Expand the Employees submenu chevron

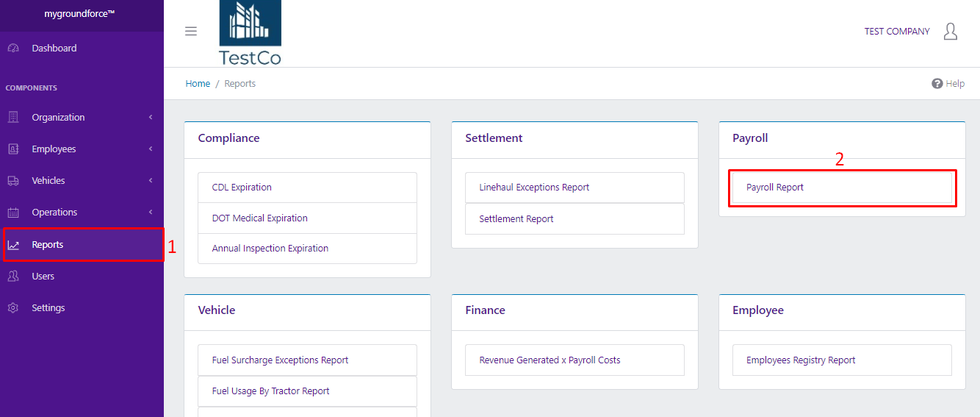(x=151, y=149)
